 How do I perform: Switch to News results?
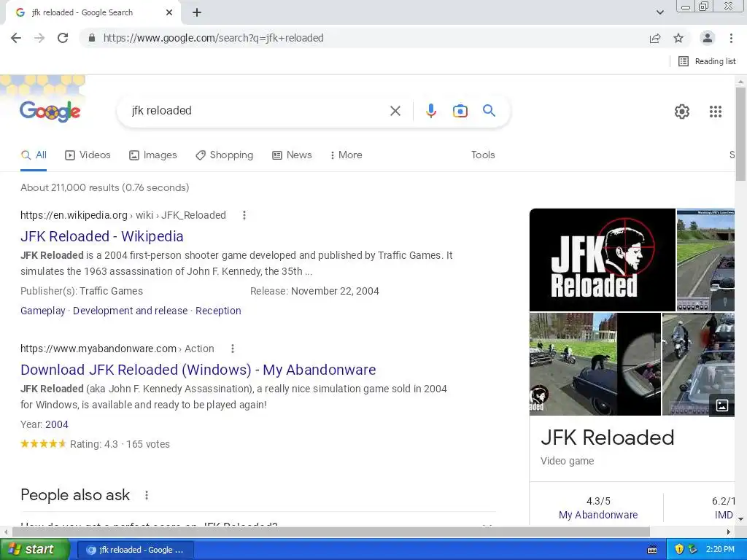[292, 155]
